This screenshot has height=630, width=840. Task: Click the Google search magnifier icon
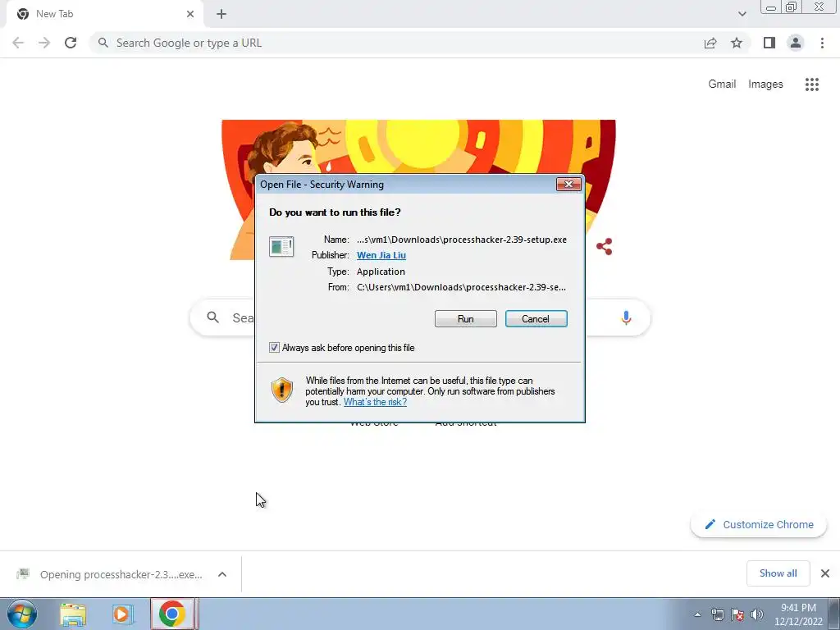[212, 317]
